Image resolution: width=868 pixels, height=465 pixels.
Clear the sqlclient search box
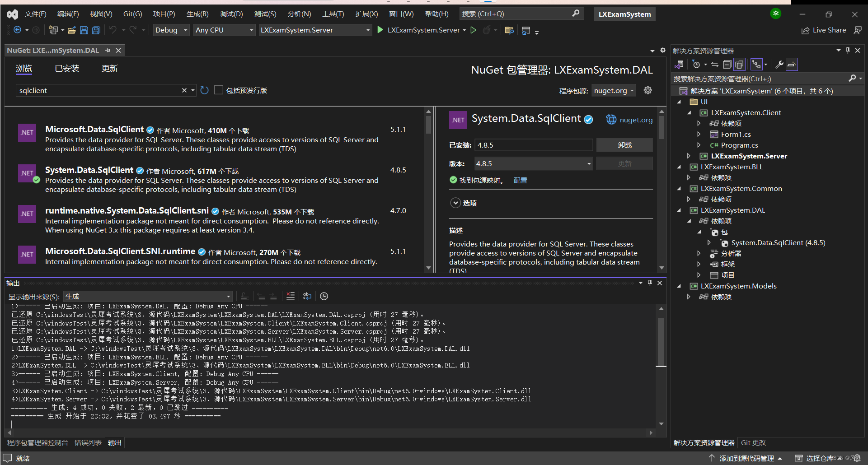point(184,90)
